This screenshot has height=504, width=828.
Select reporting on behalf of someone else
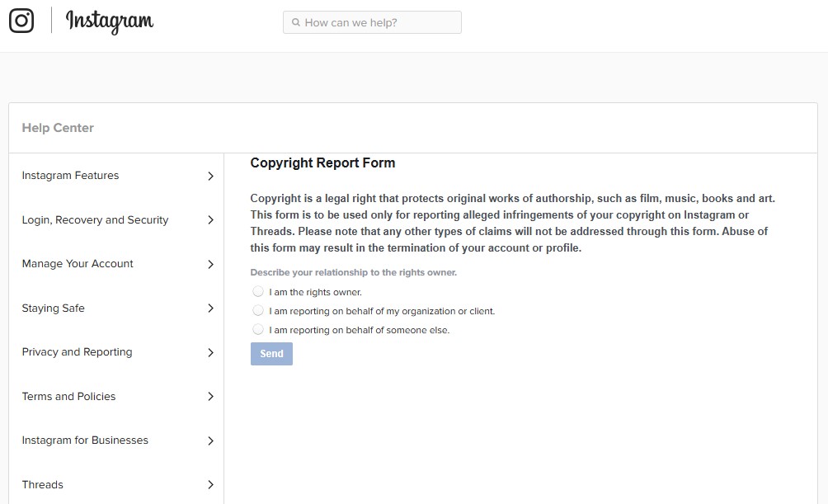pyautogui.click(x=258, y=329)
